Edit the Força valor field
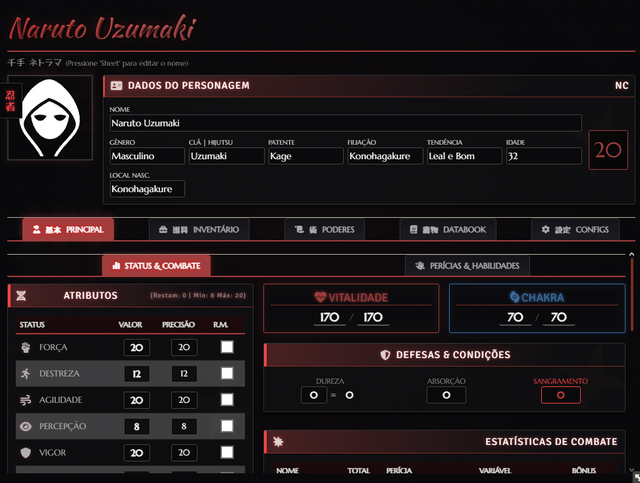 pos(137,347)
